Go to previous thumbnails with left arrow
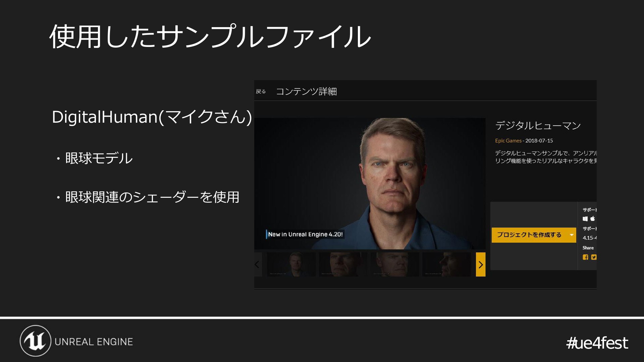This screenshot has height=362, width=644. pos(257,264)
